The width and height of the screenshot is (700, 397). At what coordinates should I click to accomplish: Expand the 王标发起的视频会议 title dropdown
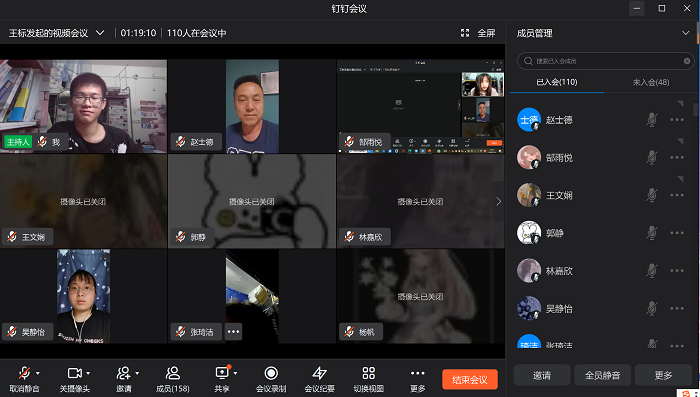[x=100, y=33]
